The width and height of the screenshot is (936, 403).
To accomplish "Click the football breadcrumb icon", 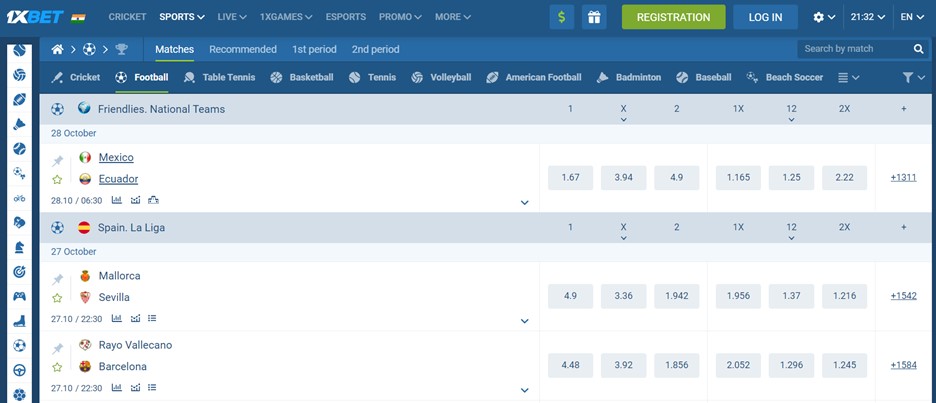I will (89, 50).
